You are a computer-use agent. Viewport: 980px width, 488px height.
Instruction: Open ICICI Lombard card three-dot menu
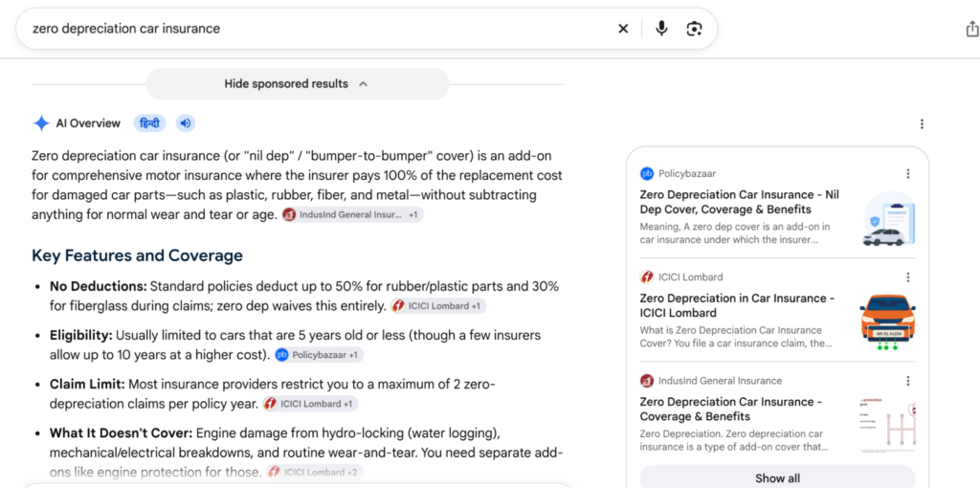point(907,277)
